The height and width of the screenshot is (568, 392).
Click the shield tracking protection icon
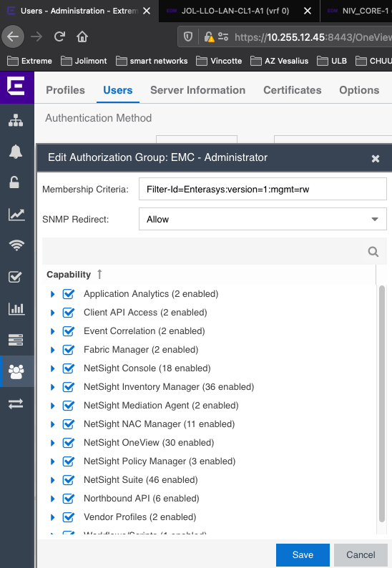188,36
